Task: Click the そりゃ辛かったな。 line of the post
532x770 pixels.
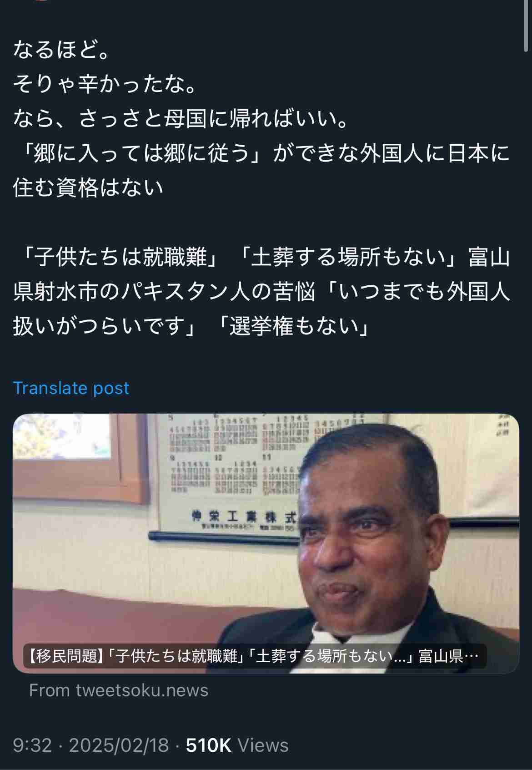Action: 105,84
